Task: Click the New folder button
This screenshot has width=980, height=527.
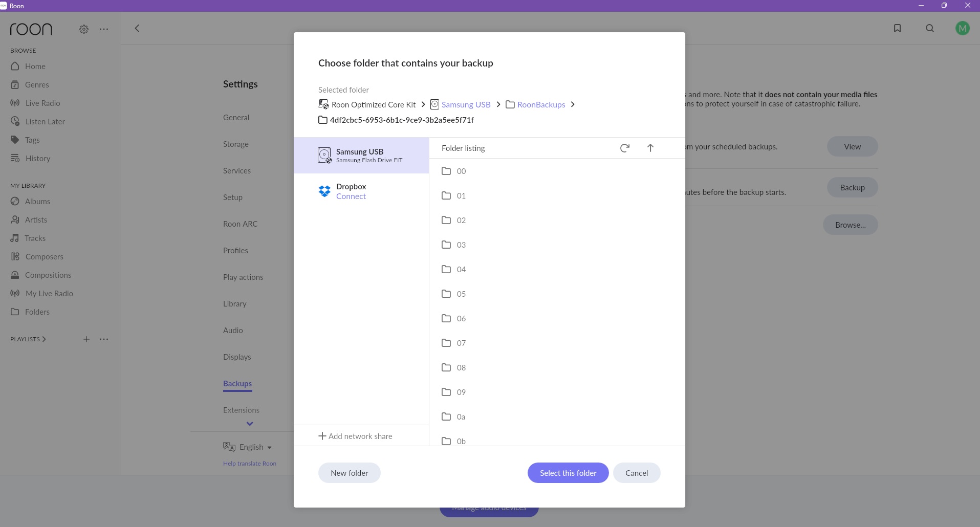Action: (349, 473)
